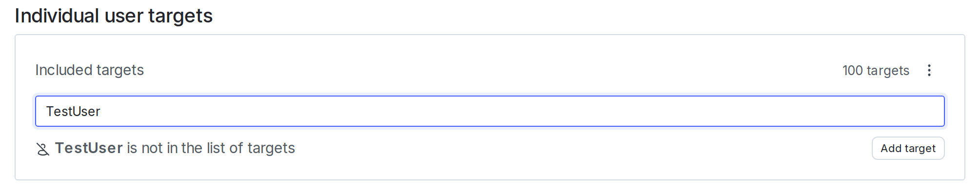The image size is (980, 195).
Task: Click the number 100 in targets count
Action: coord(853,71)
